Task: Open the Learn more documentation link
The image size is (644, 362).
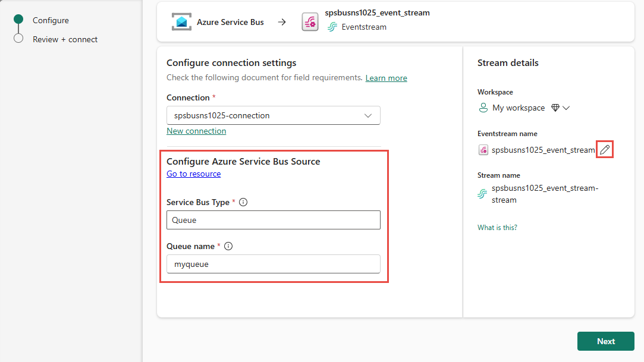Action: point(386,78)
